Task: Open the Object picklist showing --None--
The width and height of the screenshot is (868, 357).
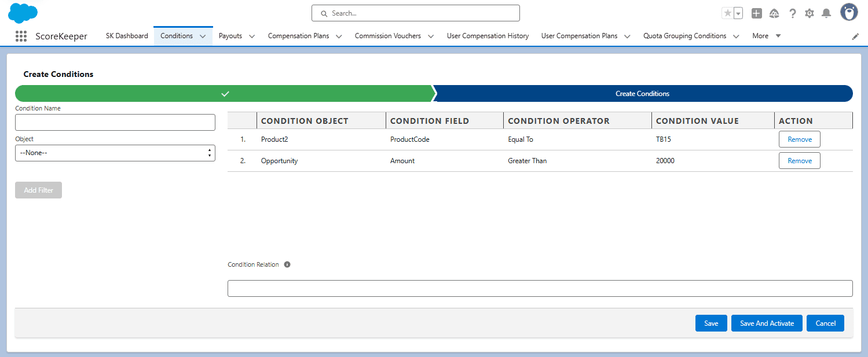Action: 115,153
